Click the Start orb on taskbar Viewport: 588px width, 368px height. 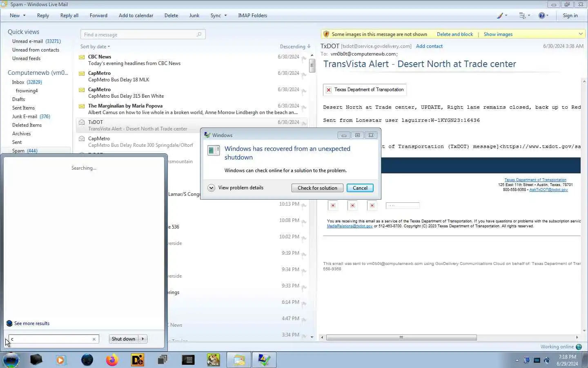click(x=11, y=360)
